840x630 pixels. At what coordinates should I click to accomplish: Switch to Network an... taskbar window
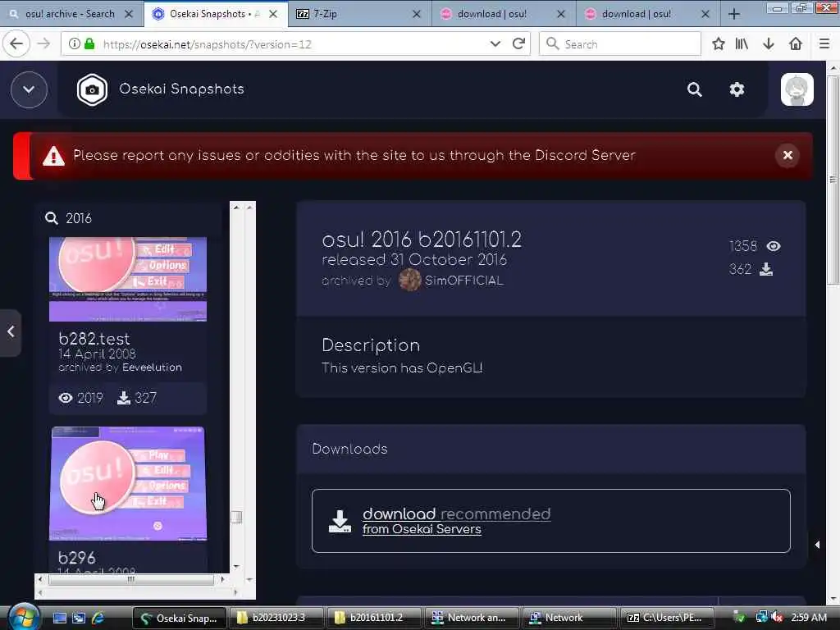(x=472, y=618)
